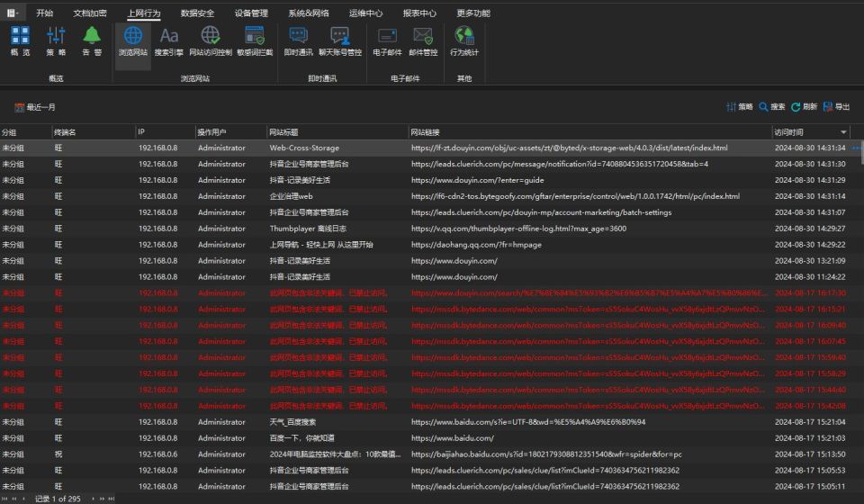Go to next record in pager
This screenshot has width=864, height=504.
[93, 499]
